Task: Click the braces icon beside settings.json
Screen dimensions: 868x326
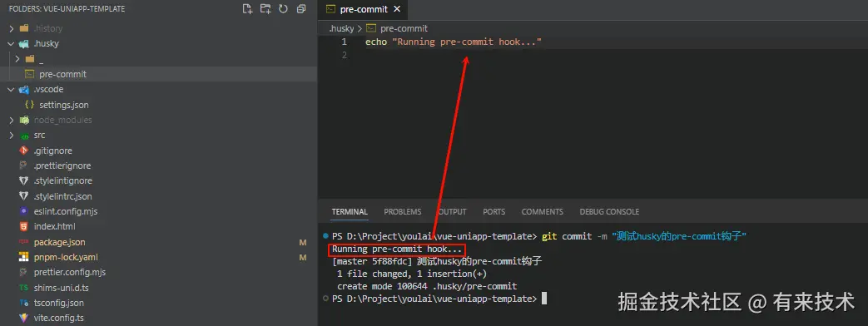Action: (29, 105)
